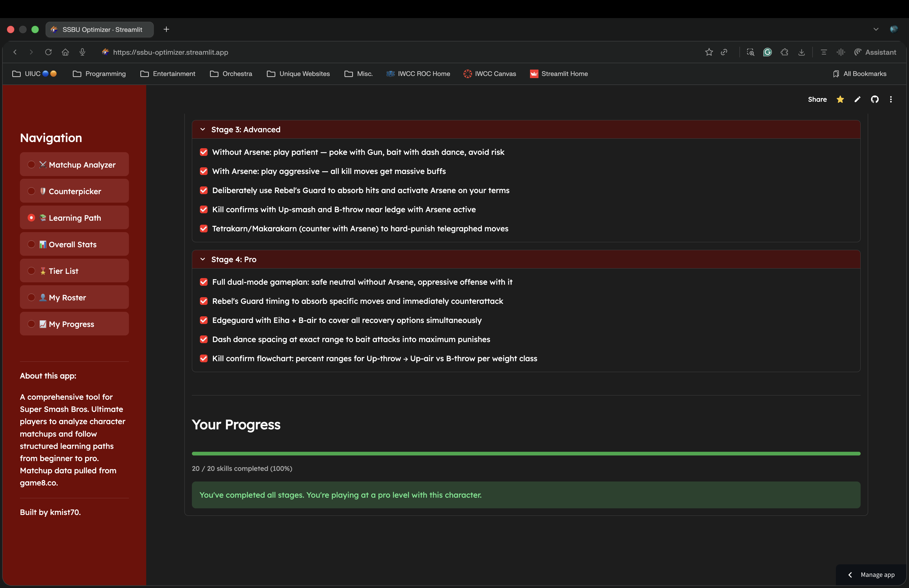Viewport: 909px width, 588px height.
Task: Select Tier List navigation option
Action: pos(74,271)
